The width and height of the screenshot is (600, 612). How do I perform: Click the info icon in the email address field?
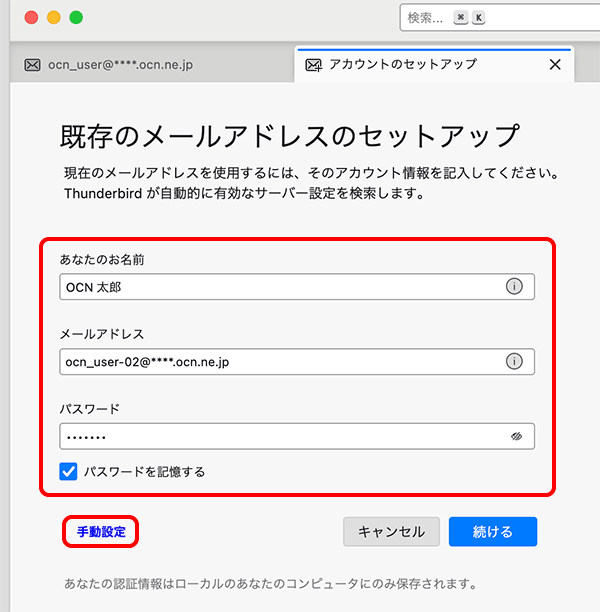514,361
